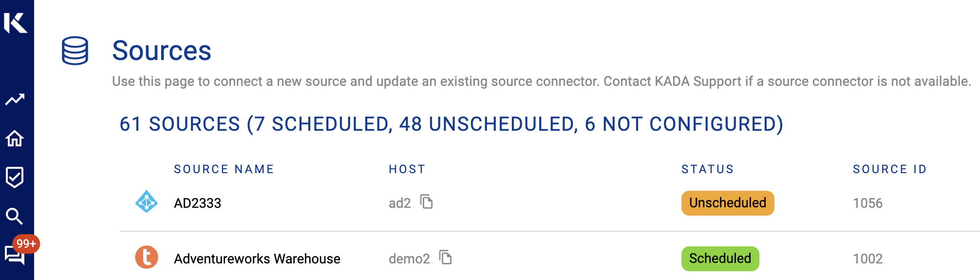This screenshot has width=980, height=280.
Task: Open the shield checkmark sidebar icon
Action: [x=15, y=177]
